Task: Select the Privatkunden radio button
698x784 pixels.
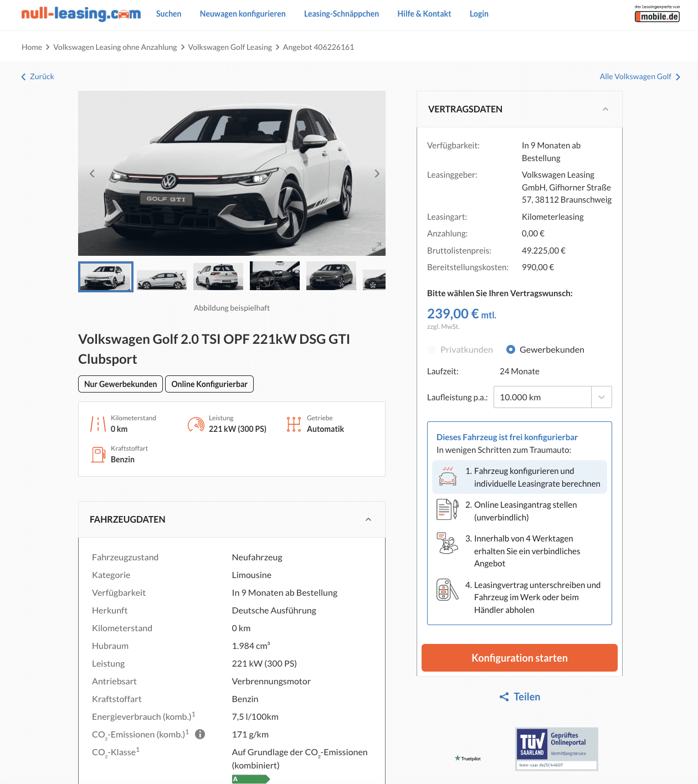Action: [432, 349]
